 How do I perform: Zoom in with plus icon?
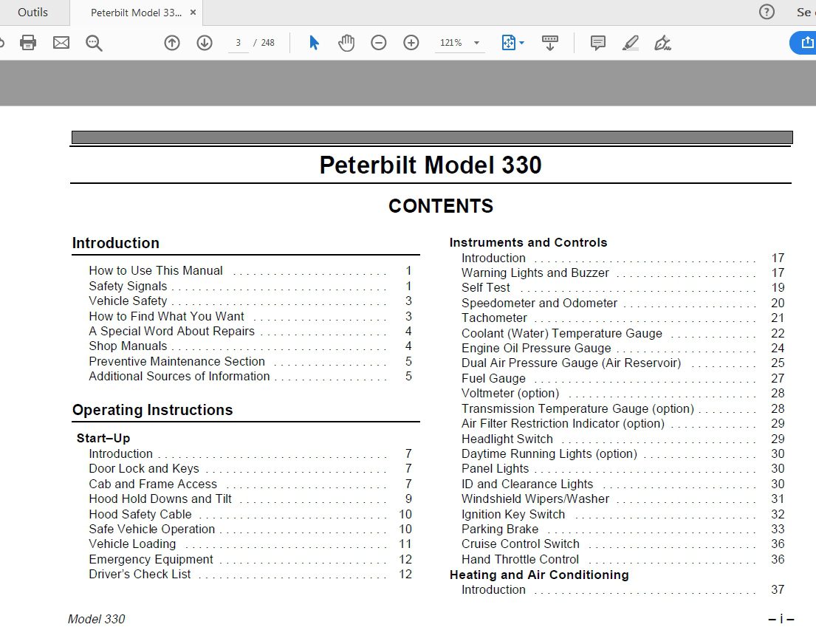[x=411, y=43]
